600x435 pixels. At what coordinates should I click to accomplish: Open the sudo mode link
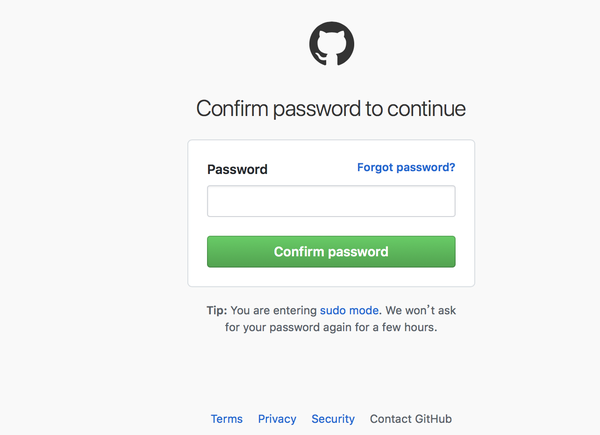(349, 311)
